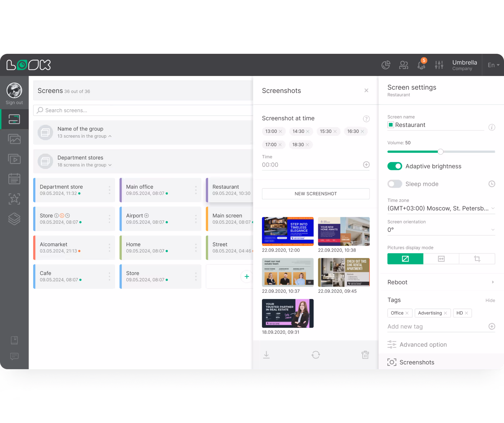Adjust the Volume slider

tap(441, 151)
